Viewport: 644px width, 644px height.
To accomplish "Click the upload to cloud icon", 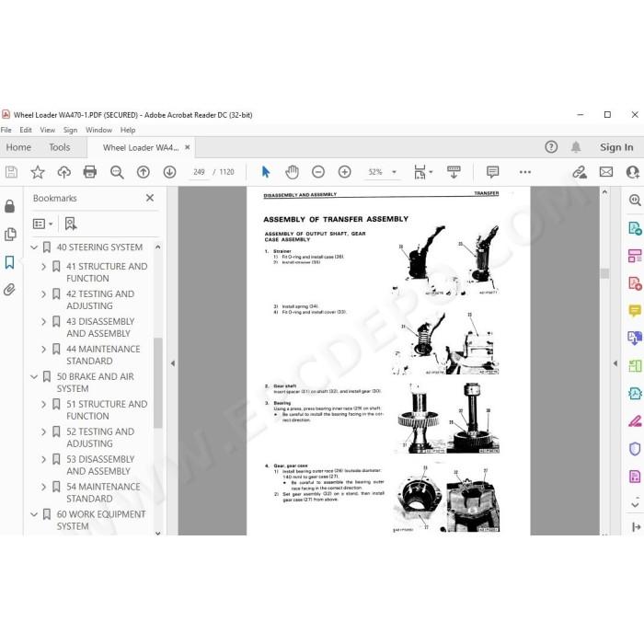I will click(63, 172).
